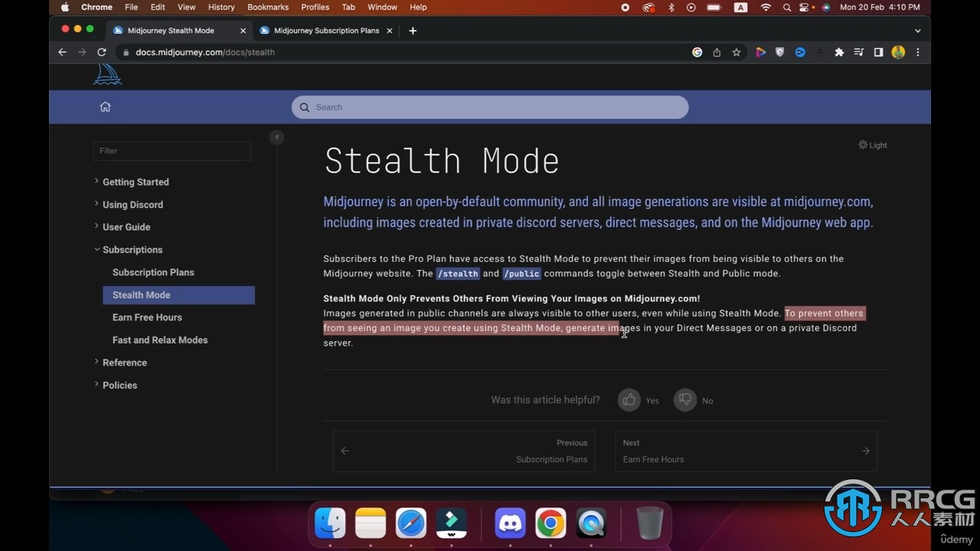Open Earn Free Hours sidebar page
The image size is (980, 551).
pos(147,318)
